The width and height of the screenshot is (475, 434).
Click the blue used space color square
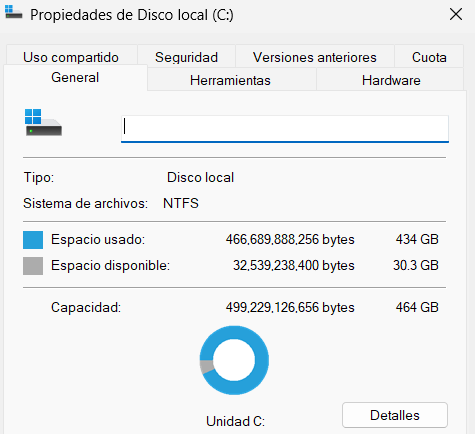tap(33, 240)
